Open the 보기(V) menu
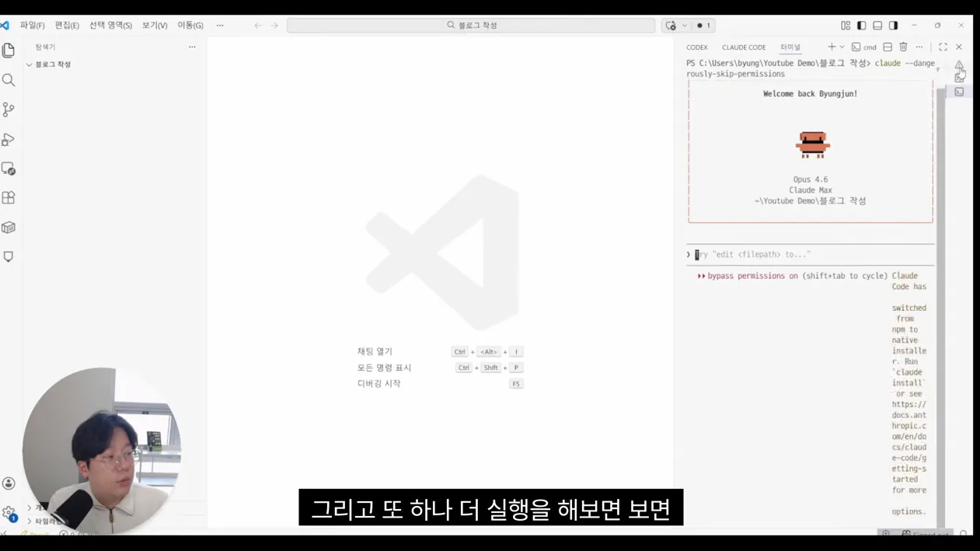980x551 pixels. click(155, 26)
